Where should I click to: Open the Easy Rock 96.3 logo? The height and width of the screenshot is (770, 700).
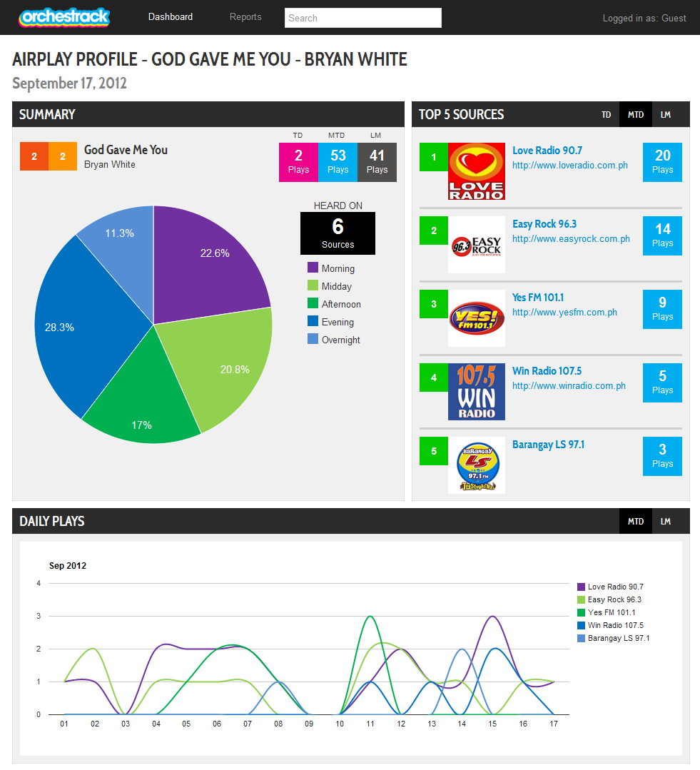click(476, 245)
